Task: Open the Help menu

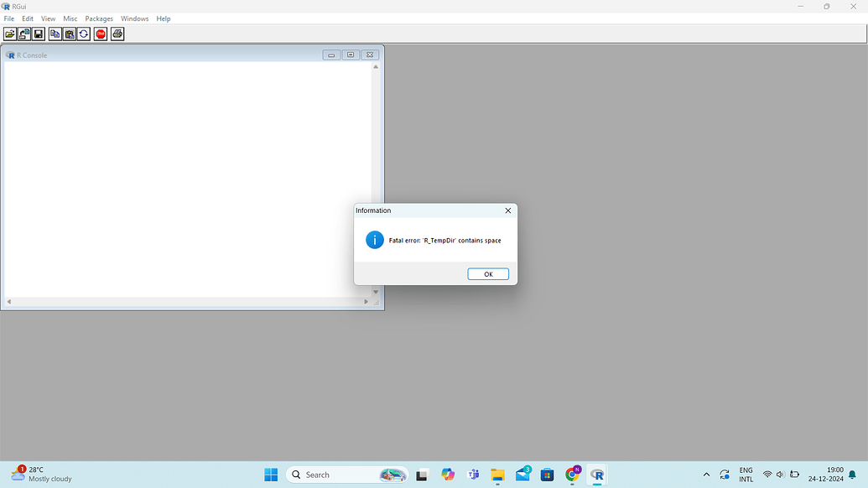Action: tap(164, 18)
